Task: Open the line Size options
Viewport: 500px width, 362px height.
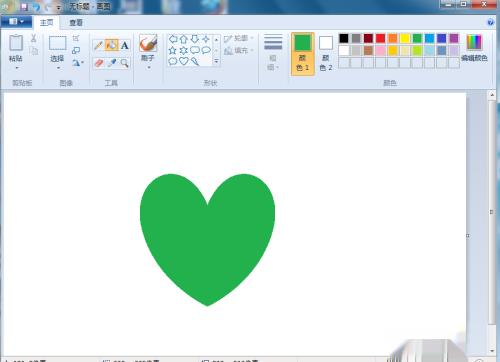Action: tap(273, 53)
